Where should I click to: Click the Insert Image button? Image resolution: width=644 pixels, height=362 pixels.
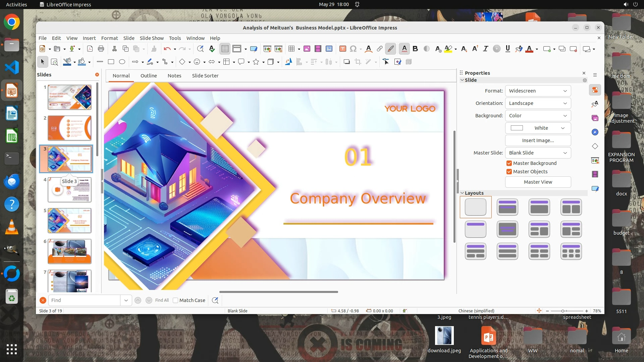(538, 140)
